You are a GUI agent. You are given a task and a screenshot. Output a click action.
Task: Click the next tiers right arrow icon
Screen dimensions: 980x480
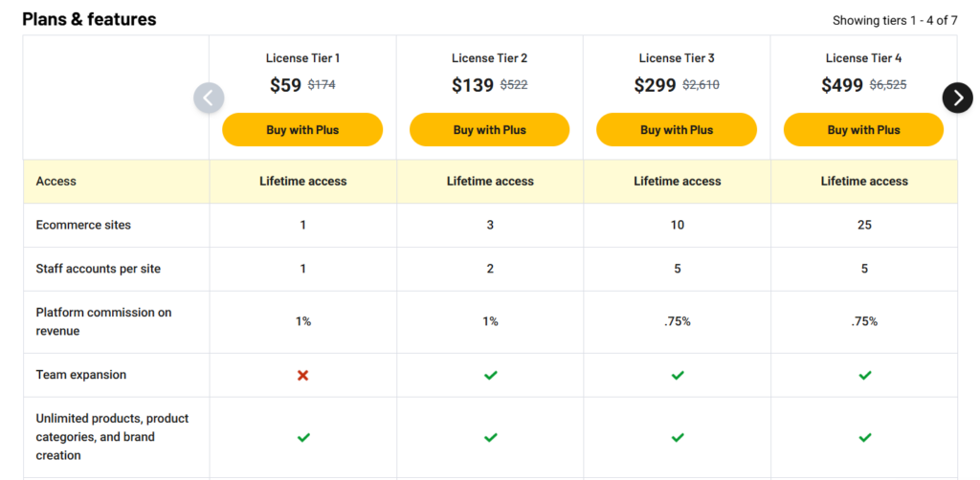957,98
